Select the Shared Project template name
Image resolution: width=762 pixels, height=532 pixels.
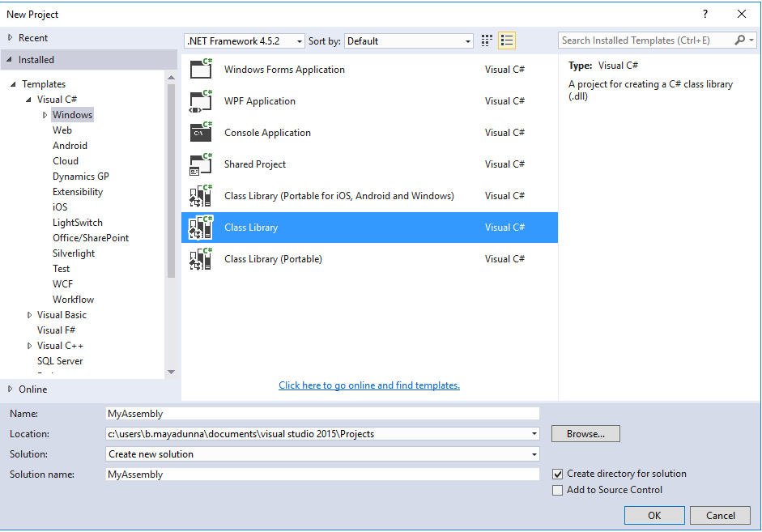click(254, 164)
